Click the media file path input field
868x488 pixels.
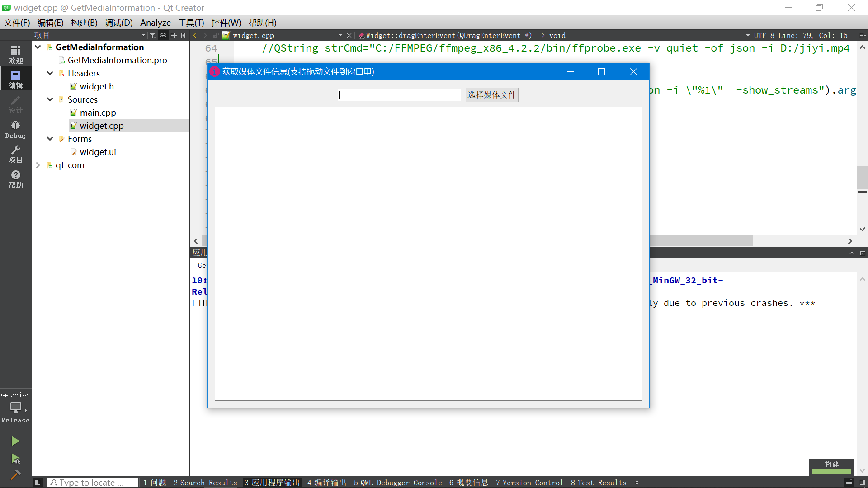(399, 94)
